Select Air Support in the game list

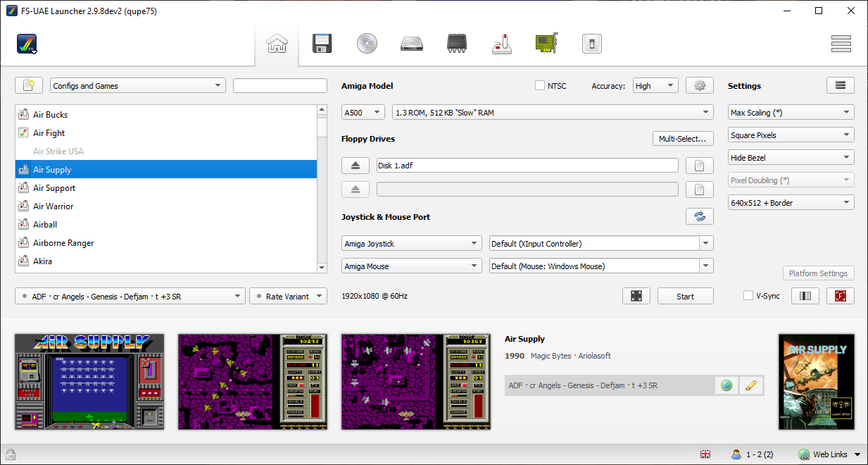(166, 188)
